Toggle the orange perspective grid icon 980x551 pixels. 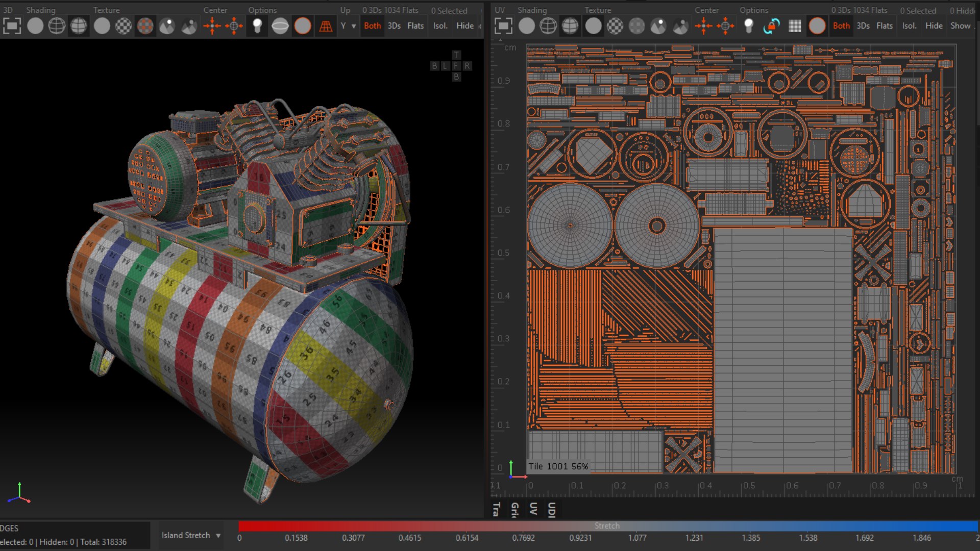325,26
